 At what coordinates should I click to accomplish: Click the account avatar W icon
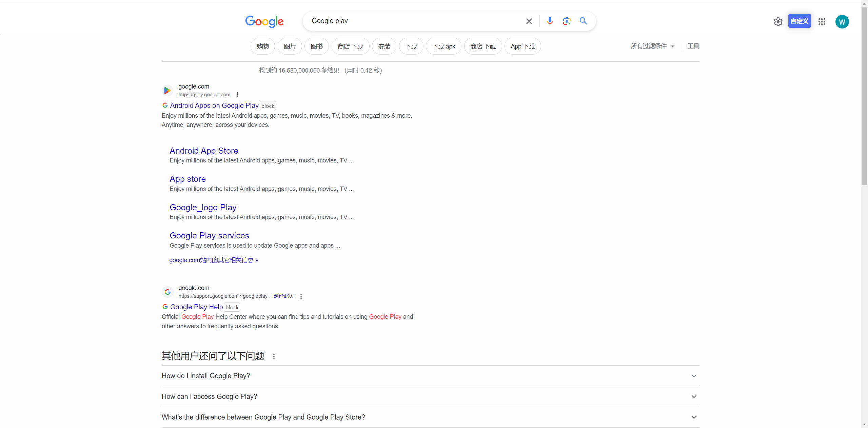[842, 21]
